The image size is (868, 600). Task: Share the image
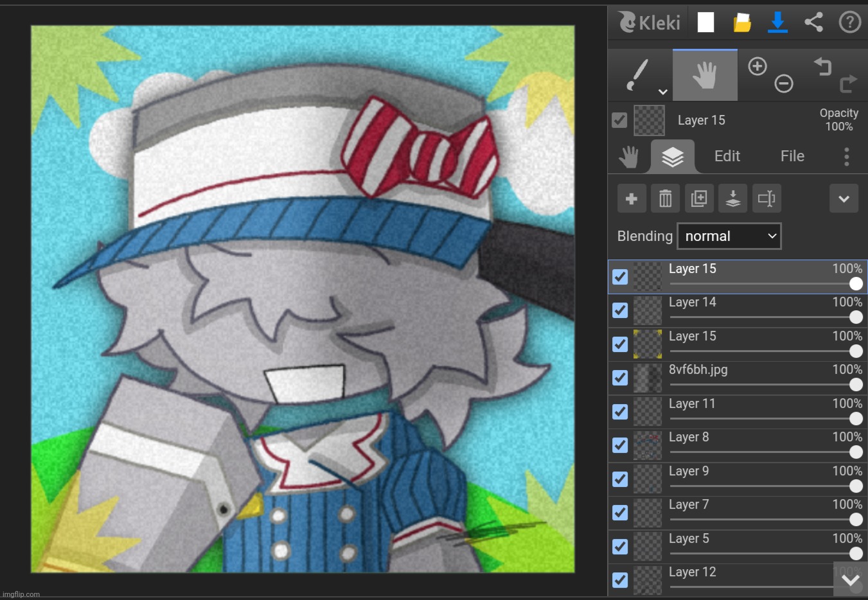813,22
